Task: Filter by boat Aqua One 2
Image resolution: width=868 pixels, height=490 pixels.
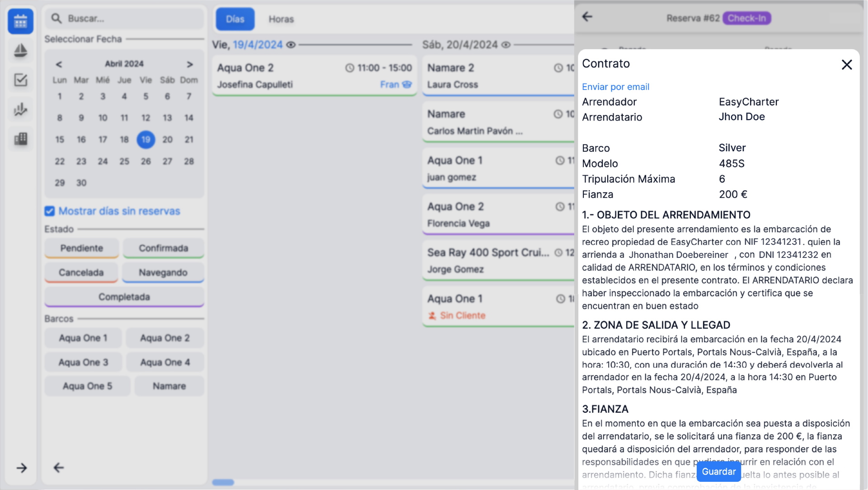Action: click(x=165, y=338)
